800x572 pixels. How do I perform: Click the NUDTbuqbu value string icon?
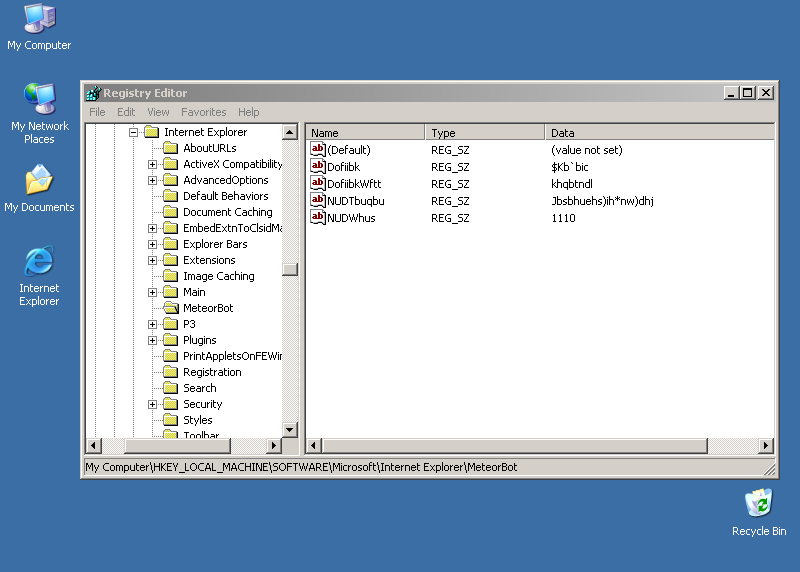(318, 201)
